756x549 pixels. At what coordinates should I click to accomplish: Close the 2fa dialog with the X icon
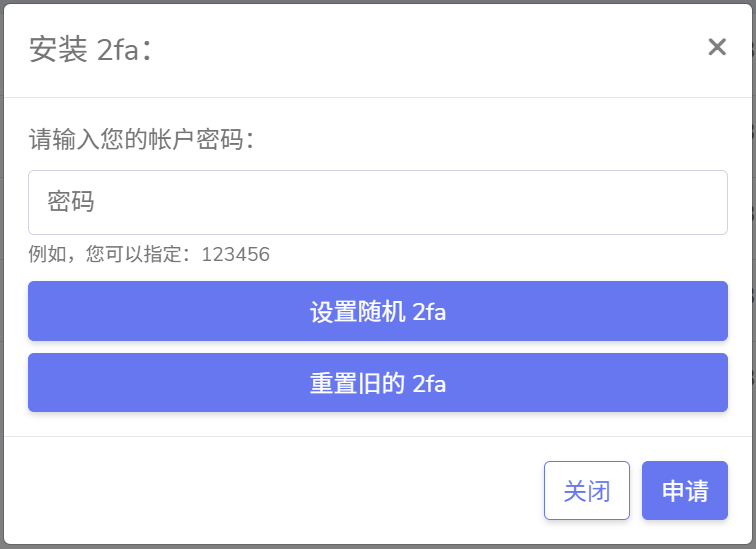coord(716,47)
